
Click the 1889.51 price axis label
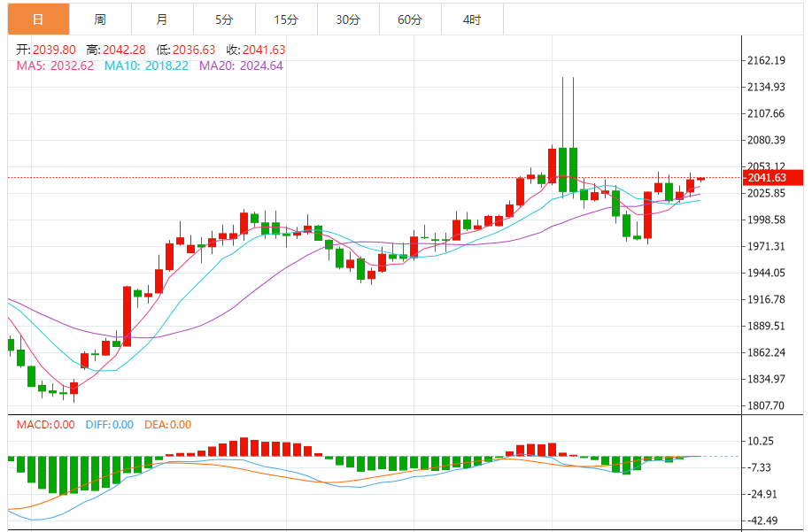[x=767, y=326]
